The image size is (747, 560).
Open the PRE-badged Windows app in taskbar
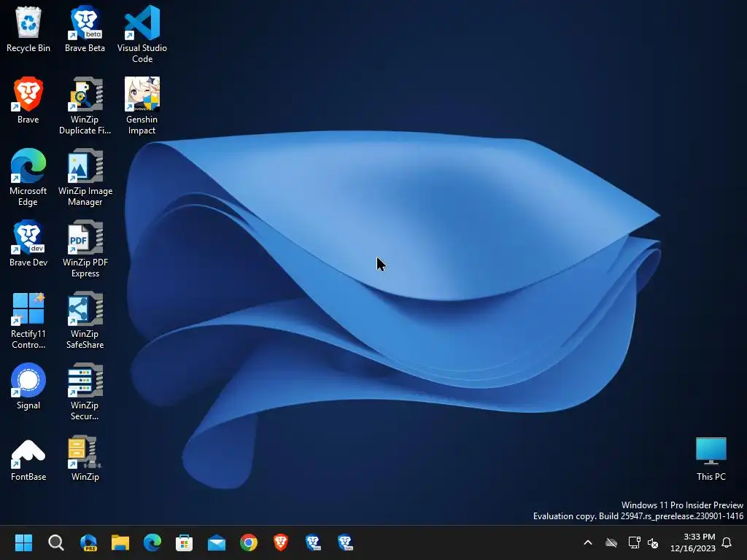click(88, 542)
